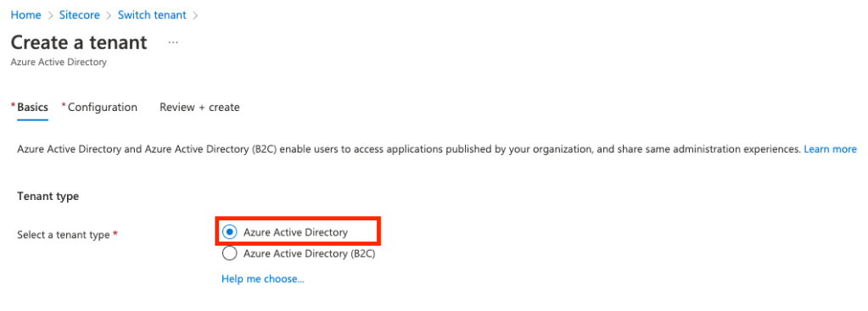Click the Azure Active Directory subtitle text
868x311 pixels.
click(59, 63)
